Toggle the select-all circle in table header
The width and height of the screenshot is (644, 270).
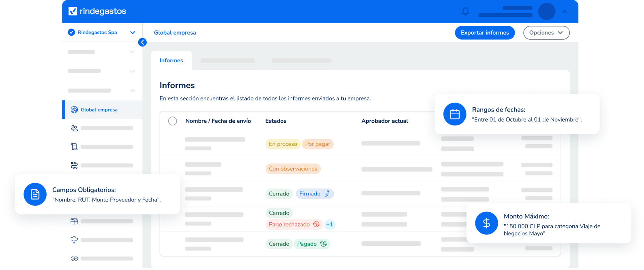pos(172,121)
